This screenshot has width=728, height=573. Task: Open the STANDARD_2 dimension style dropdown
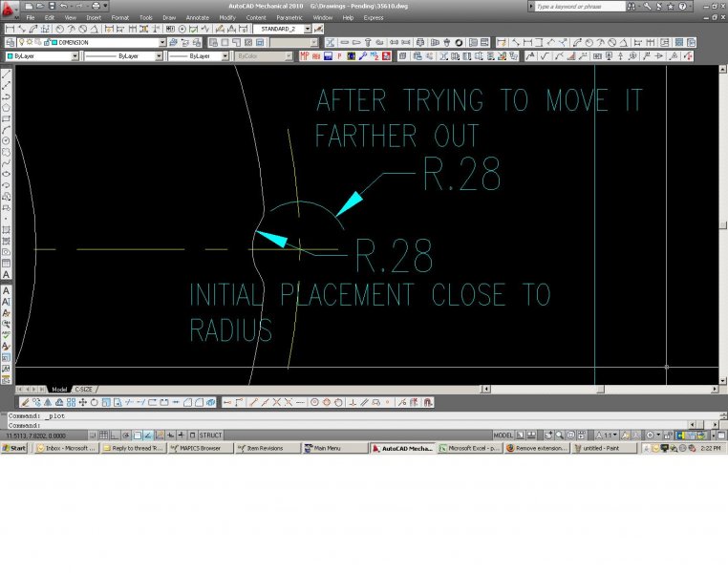[x=307, y=29]
